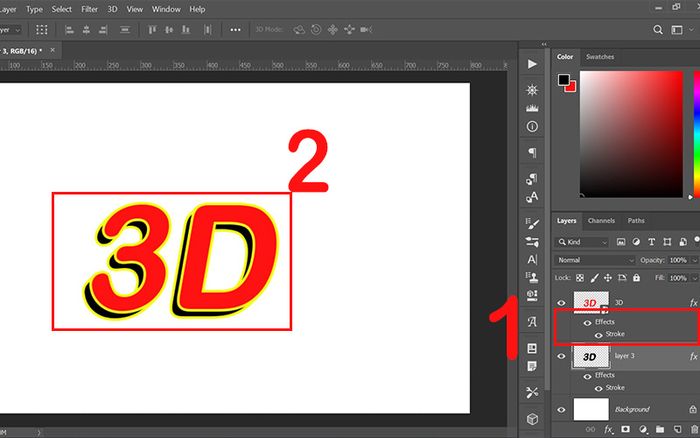Open the Opacity 100% dropdown arrow

pos(695,260)
